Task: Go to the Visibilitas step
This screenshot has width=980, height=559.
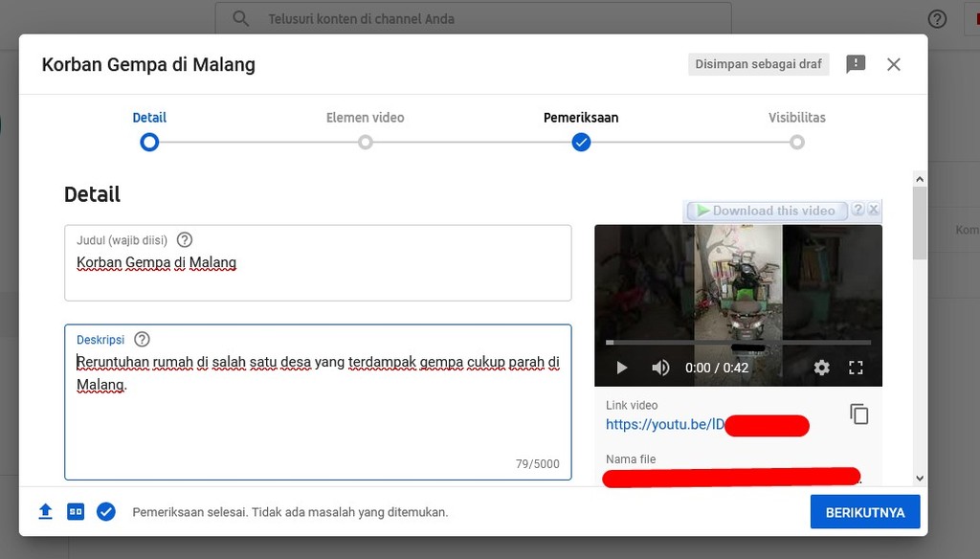Action: pyautogui.click(x=797, y=118)
